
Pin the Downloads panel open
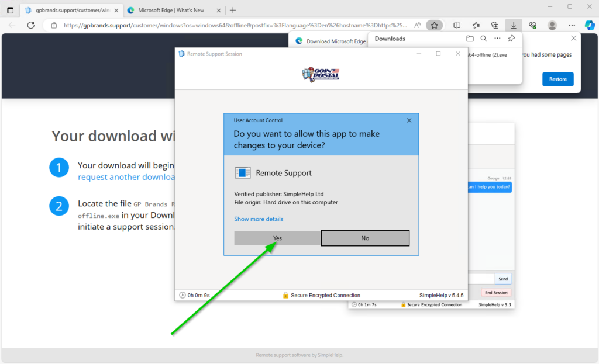(512, 38)
